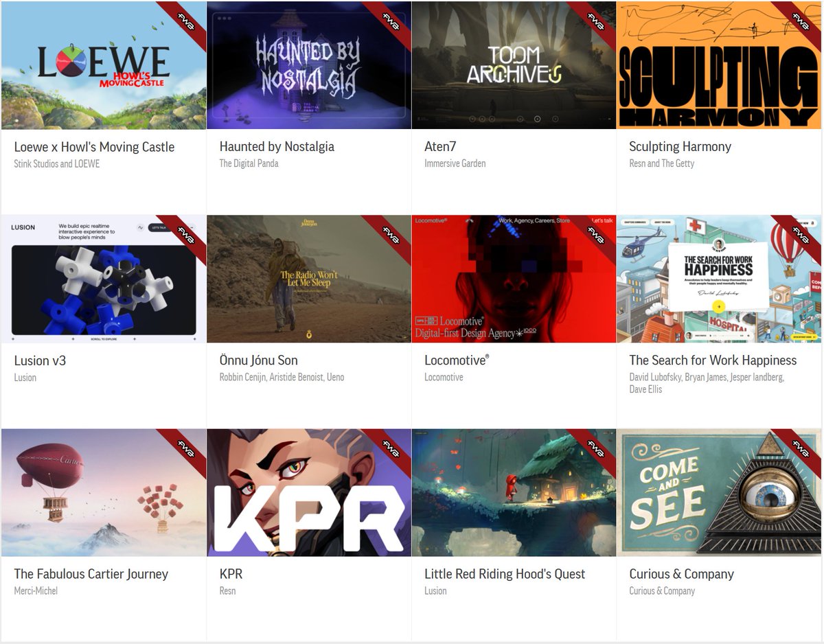The width and height of the screenshot is (824, 644).
Task: Click the 'Önnu Jónu Son' title link
Action: (x=258, y=360)
